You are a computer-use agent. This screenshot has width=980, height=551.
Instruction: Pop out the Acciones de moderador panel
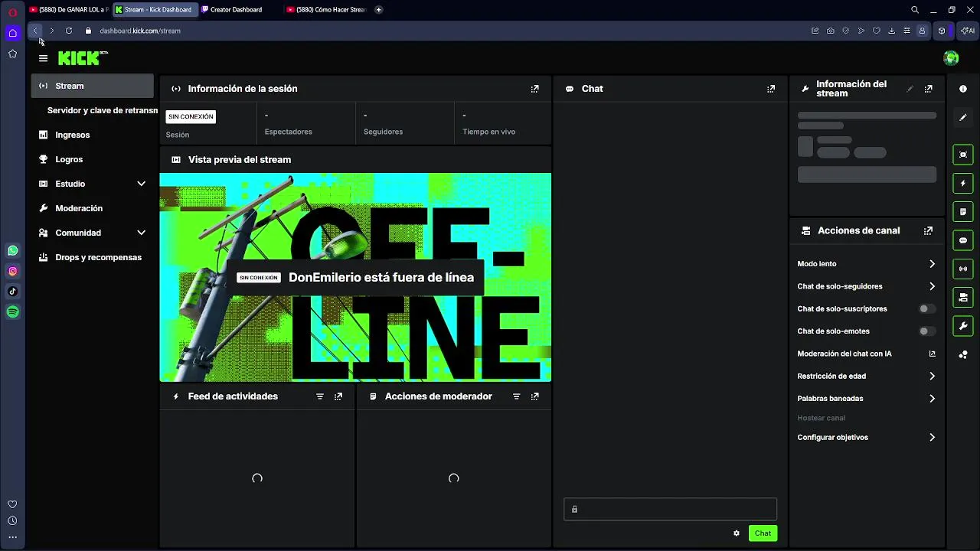tap(535, 396)
